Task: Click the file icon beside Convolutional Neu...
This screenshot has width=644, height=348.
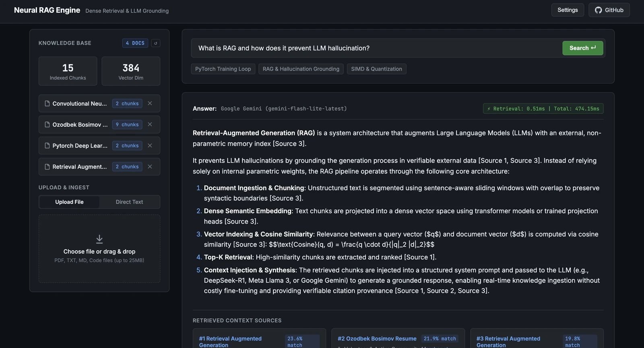Action: click(47, 104)
